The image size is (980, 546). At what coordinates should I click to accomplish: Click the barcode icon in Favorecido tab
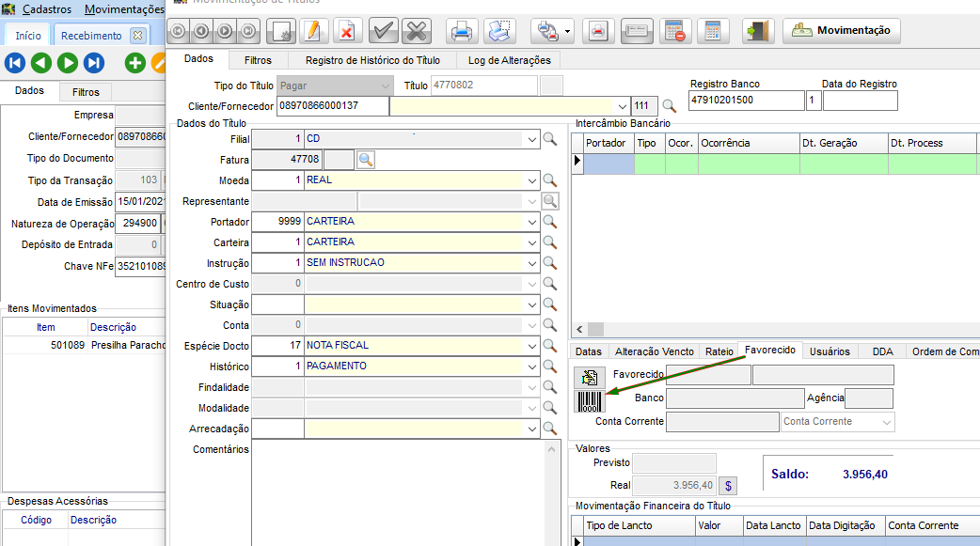pos(590,402)
